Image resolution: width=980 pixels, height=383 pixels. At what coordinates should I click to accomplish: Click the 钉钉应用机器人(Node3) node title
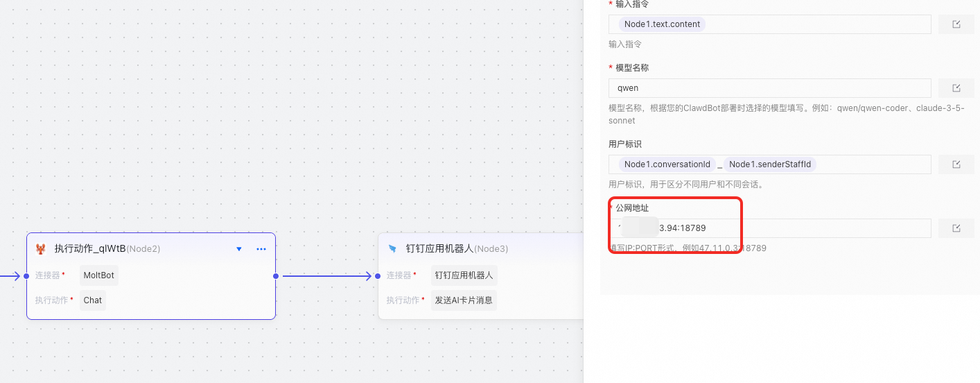click(x=457, y=248)
